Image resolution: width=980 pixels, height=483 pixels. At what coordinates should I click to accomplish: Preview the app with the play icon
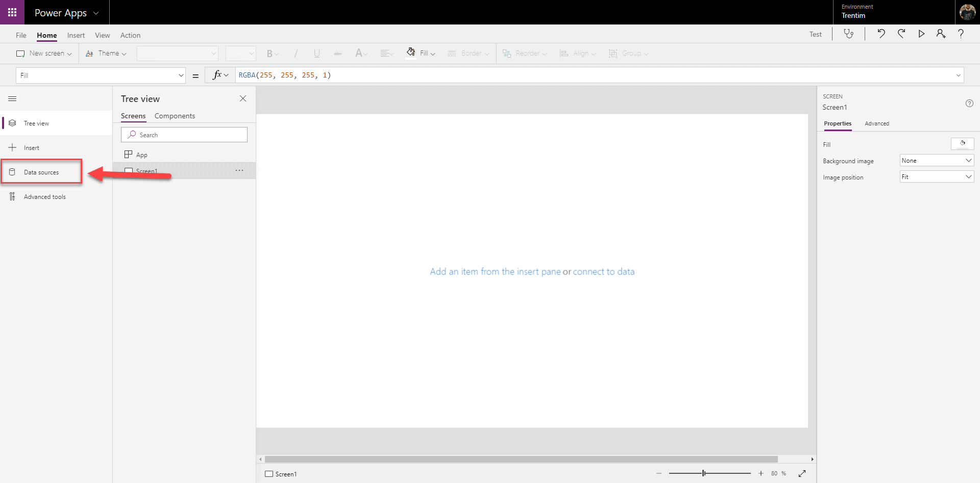click(921, 34)
